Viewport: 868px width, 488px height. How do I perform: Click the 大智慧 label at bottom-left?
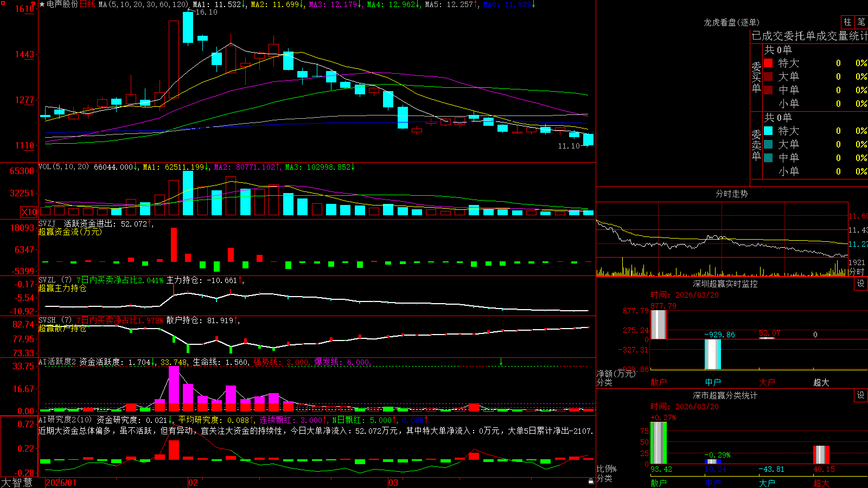(17, 483)
